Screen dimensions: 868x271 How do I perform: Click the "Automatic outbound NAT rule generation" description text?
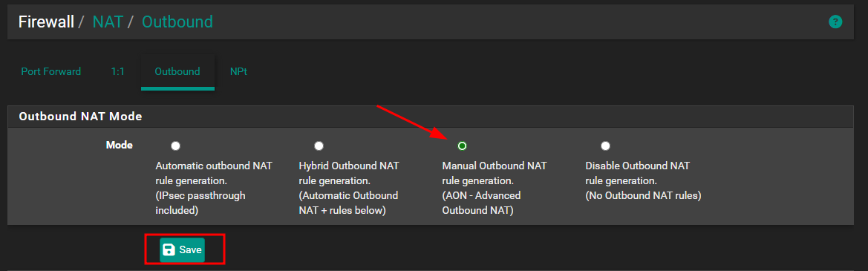tap(214, 188)
